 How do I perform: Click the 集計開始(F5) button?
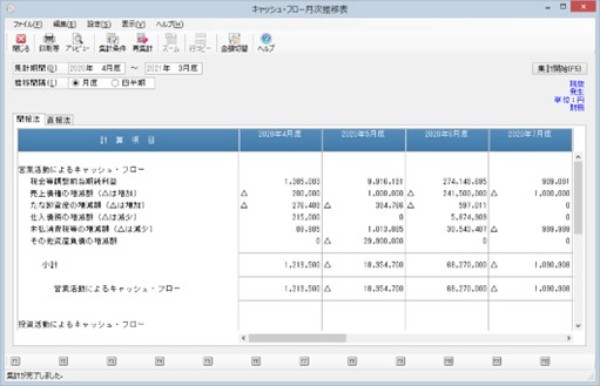pos(559,69)
